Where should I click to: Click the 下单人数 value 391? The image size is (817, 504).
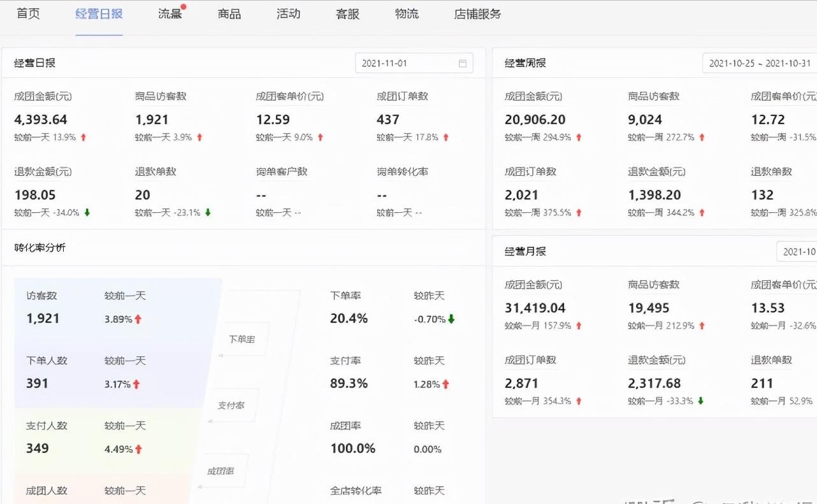pos(38,383)
